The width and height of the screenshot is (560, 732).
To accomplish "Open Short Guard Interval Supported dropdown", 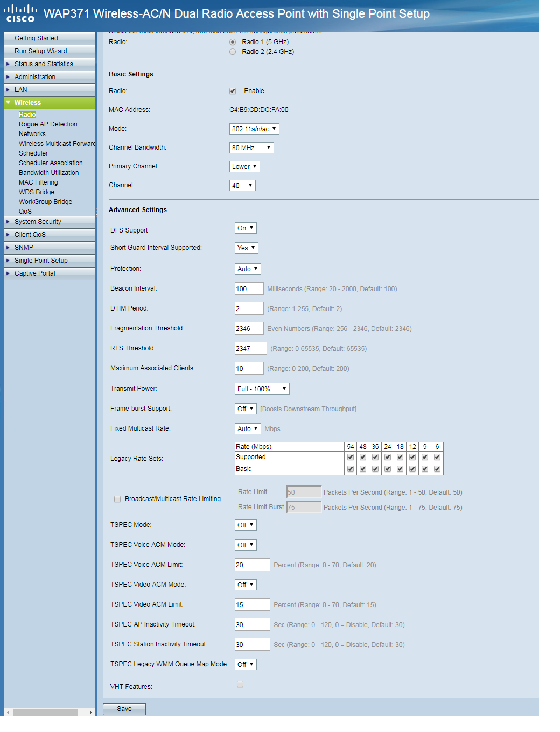I will 247,248.
